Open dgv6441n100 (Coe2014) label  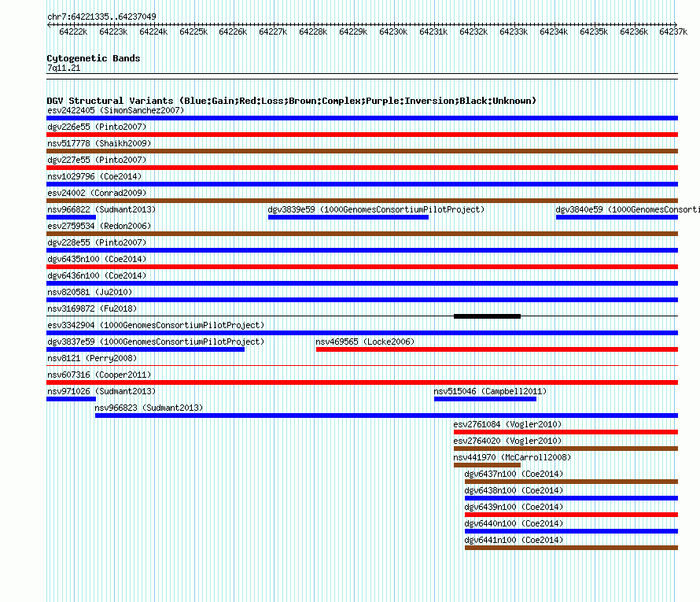(x=514, y=540)
